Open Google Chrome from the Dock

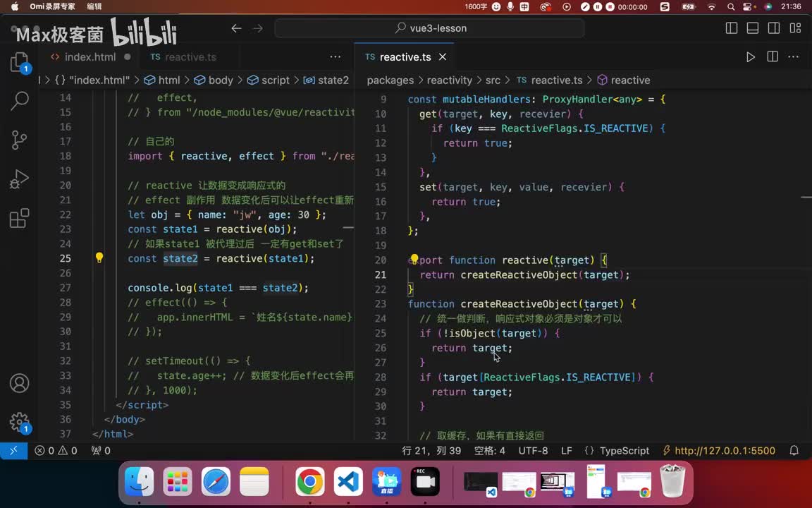tap(310, 482)
